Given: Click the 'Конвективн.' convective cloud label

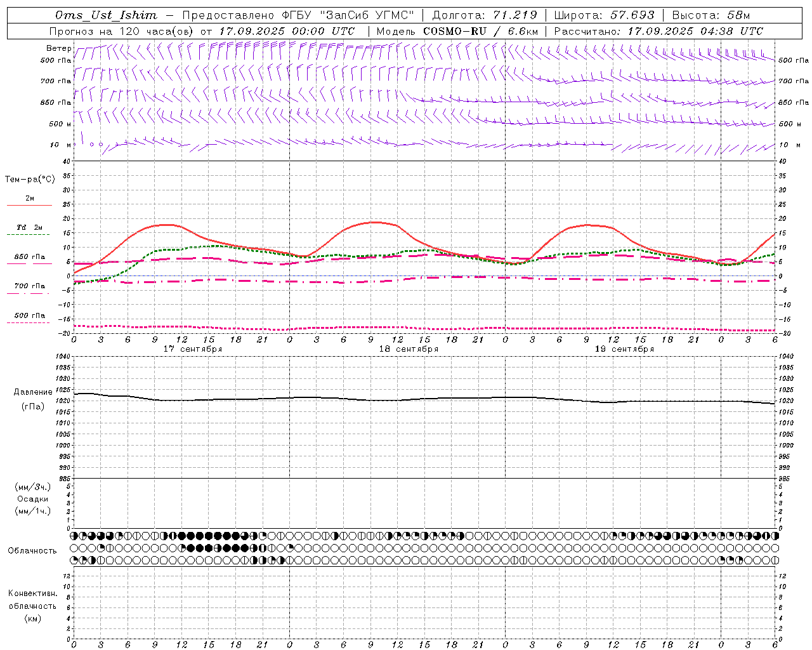Looking at the screenshot, I should (x=32, y=594).
